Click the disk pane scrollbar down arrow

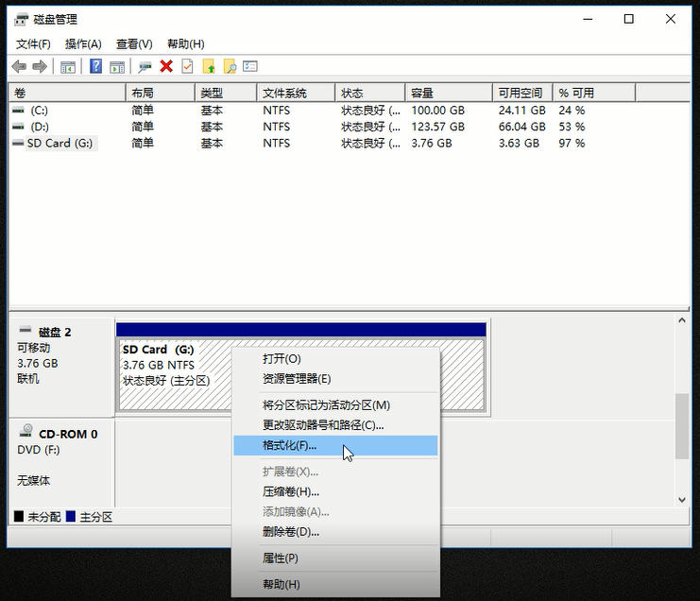(x=682, y=499)
